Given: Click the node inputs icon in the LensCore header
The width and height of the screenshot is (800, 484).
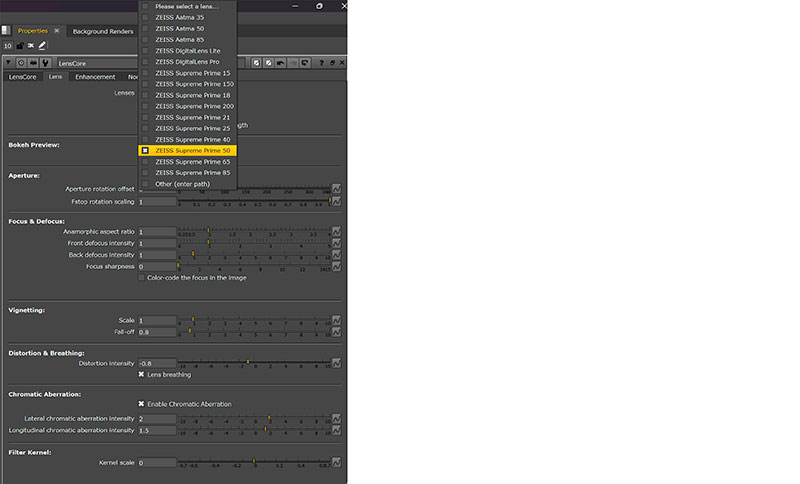Looking at the screenshot, I should point(33,63).
